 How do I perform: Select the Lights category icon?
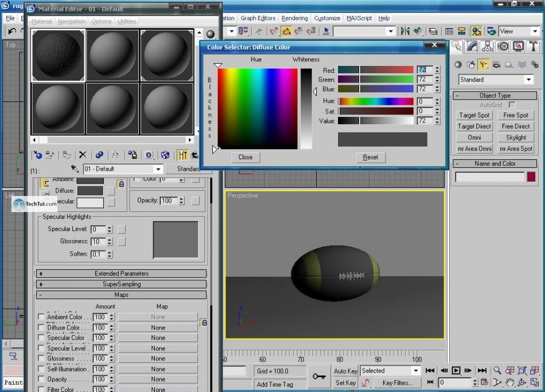click(x=484, y=65)
